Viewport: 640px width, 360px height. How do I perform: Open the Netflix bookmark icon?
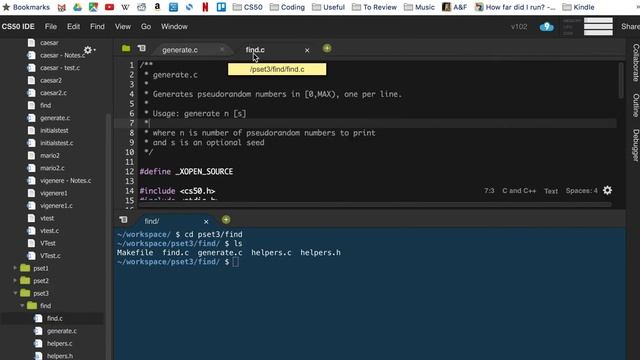[x=205, y=7]
